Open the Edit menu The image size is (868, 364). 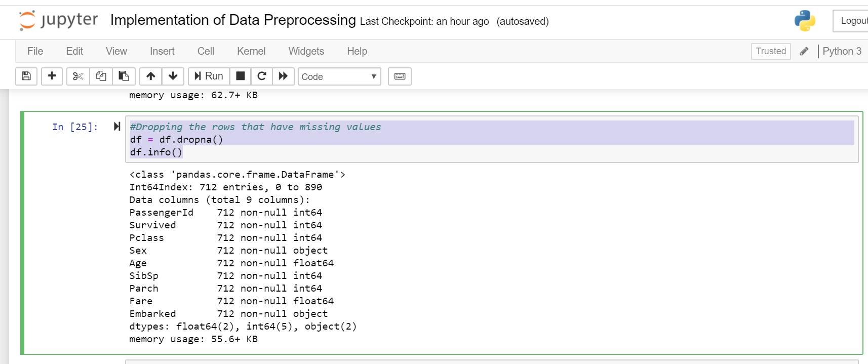[74, 51]
